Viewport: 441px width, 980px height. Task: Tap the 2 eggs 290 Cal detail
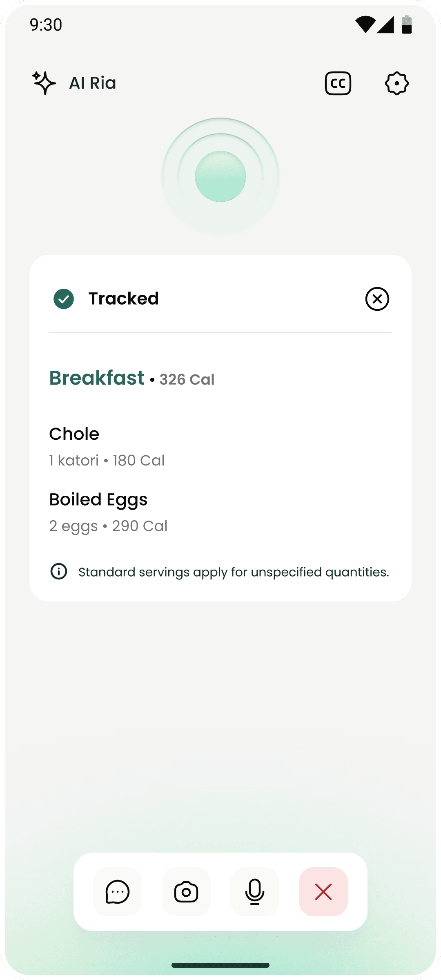tap(108, 526)
